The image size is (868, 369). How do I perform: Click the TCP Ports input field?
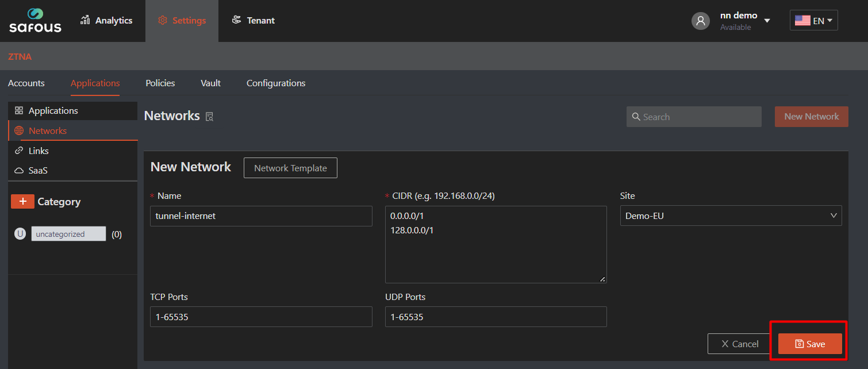261,317
